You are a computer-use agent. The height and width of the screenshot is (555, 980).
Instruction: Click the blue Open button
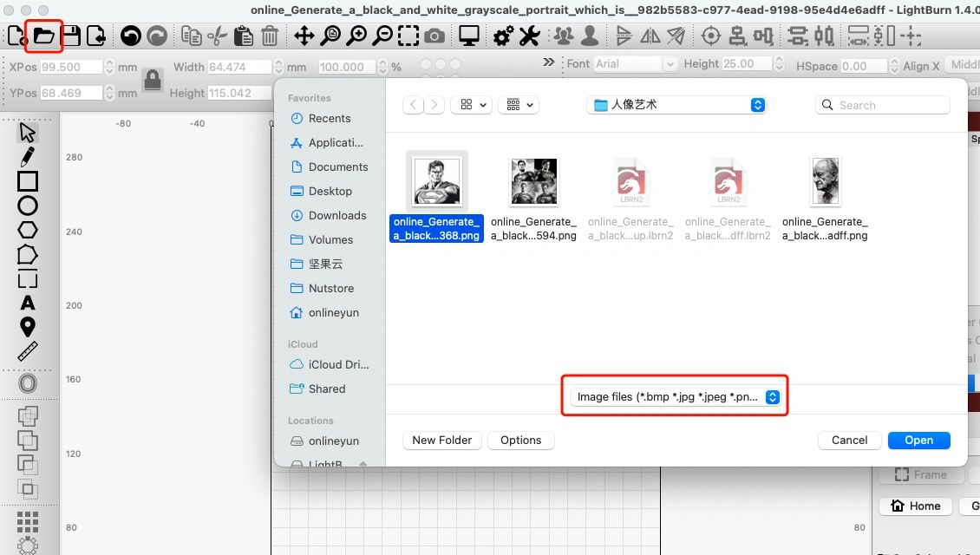pyautogui.click(x=918, y=440)
